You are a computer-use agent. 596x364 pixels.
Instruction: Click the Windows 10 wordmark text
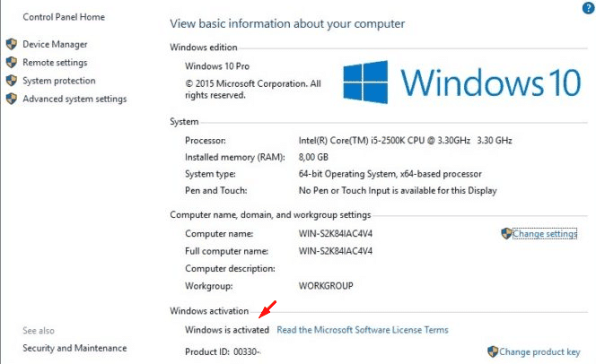491,82
